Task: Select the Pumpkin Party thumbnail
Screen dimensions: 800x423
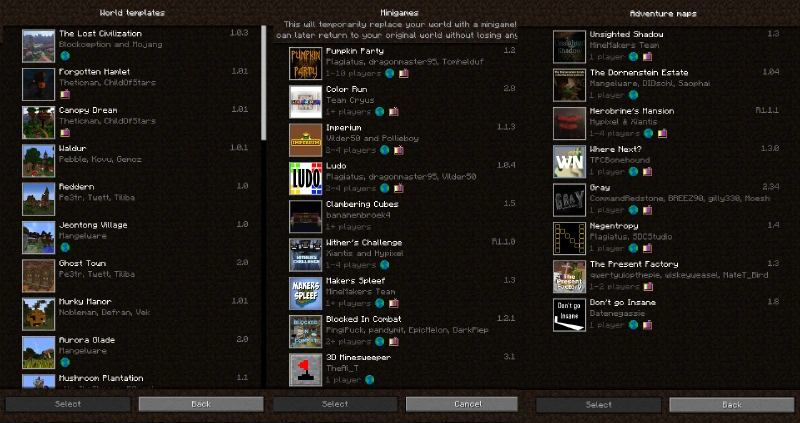Action: click(306, 63)
